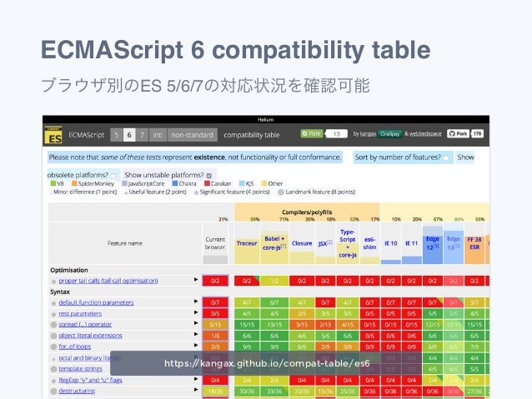The height and width of the screenshot is (399, 532).
Task: Click the for..of loops importance circle
Action: click(x=53, y=347)
